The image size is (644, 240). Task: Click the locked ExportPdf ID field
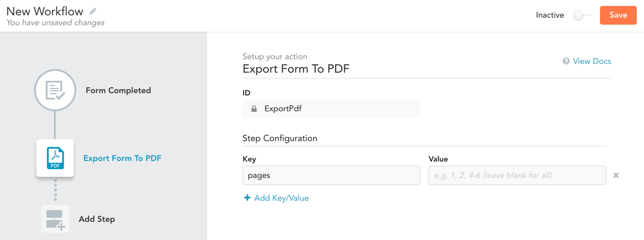[331, 108]
